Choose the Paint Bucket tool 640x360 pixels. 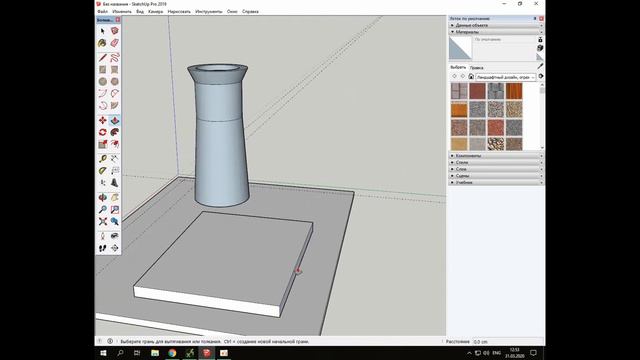point(102,43)
